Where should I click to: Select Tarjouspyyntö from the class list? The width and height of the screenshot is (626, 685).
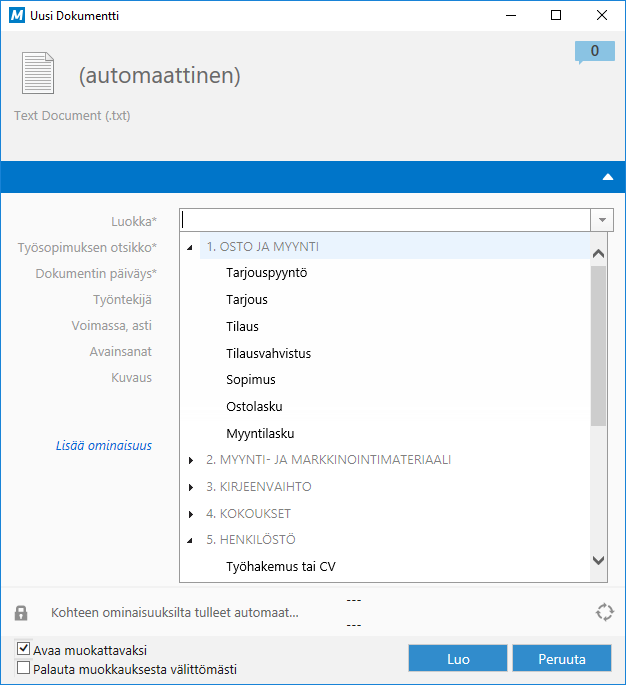click(x=266, y=273)
